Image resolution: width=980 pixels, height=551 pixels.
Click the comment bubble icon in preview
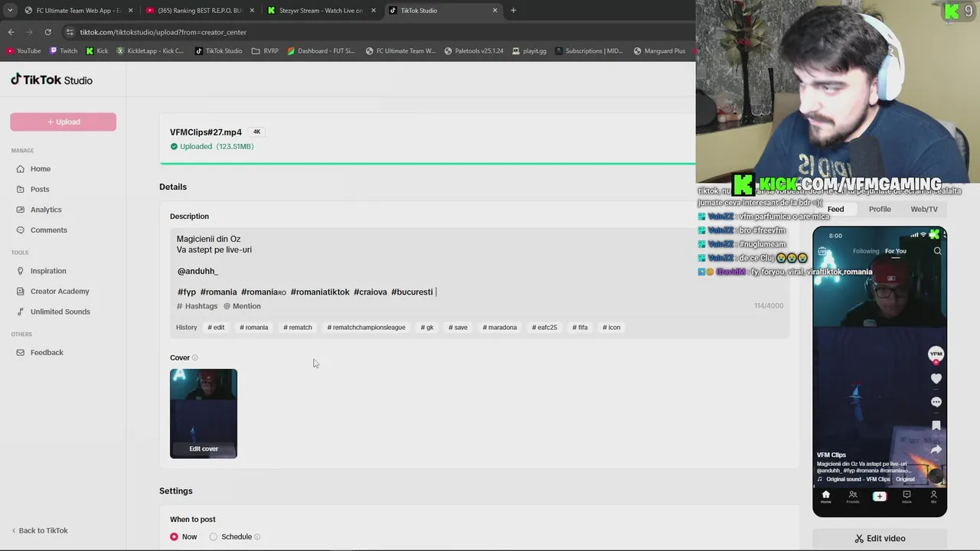[936, 403]
